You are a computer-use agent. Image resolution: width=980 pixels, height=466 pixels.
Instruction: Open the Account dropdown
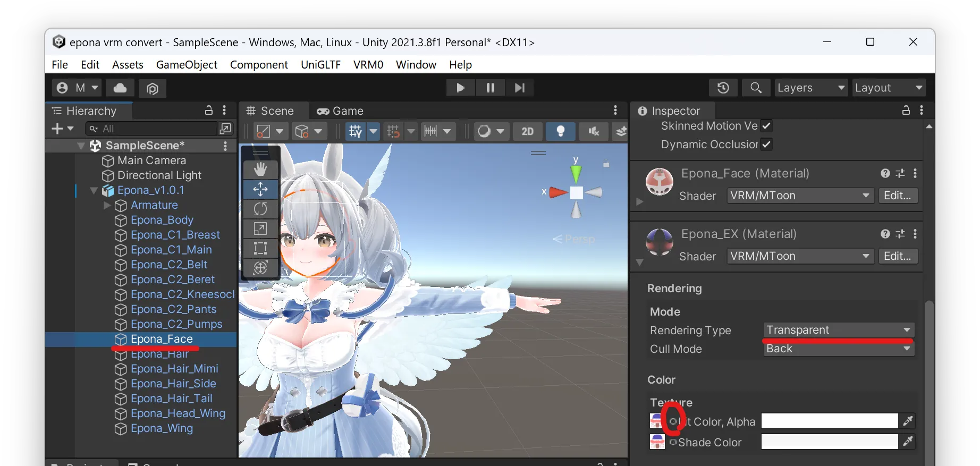tap(78, 88)
